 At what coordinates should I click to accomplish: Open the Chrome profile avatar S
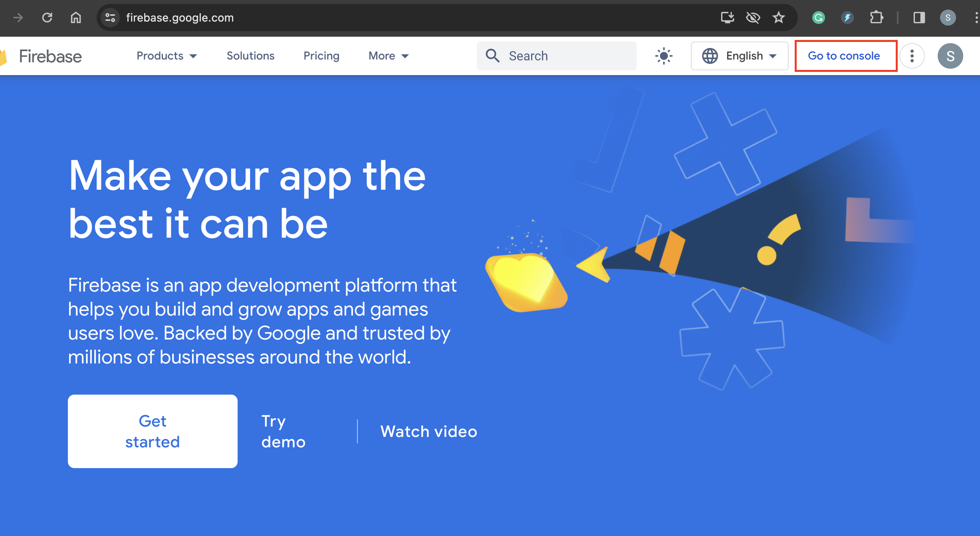click(x=948, y=18)
